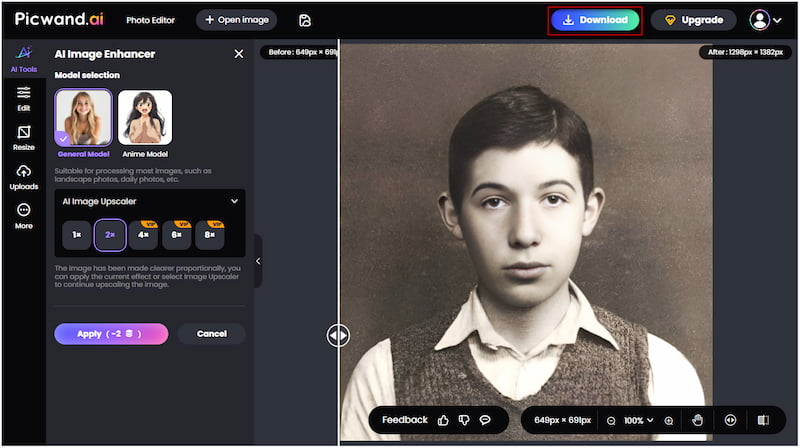Select the General Model thumbnail

click(x=83, y=117)
